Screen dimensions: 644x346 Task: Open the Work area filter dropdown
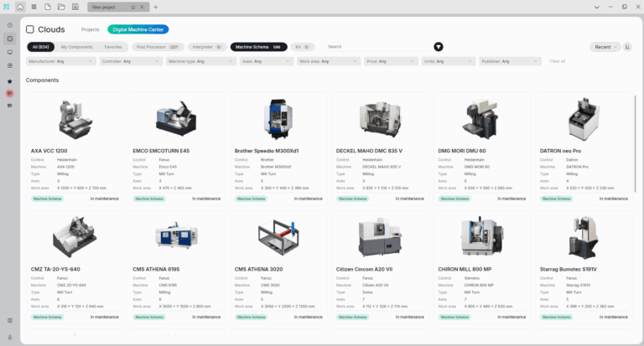coord(329,61)
